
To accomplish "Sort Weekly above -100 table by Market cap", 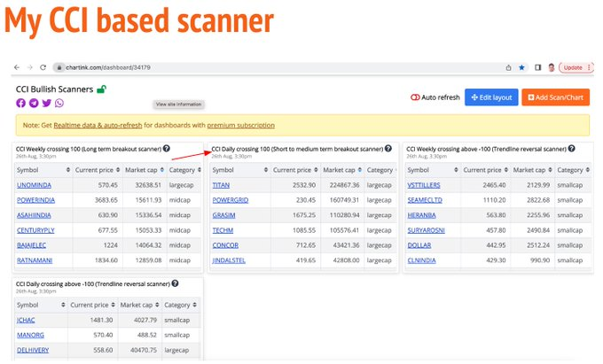I will click(533, 170).
